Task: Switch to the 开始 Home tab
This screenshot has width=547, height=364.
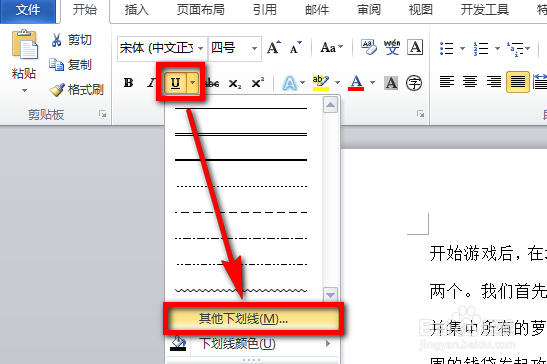Action: 84,10
